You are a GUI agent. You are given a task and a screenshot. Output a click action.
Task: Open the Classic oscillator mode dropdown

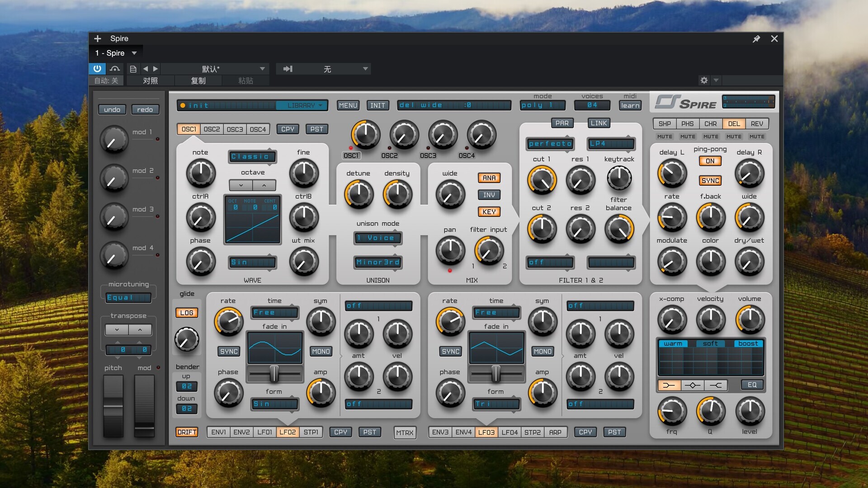pos(252,156)
